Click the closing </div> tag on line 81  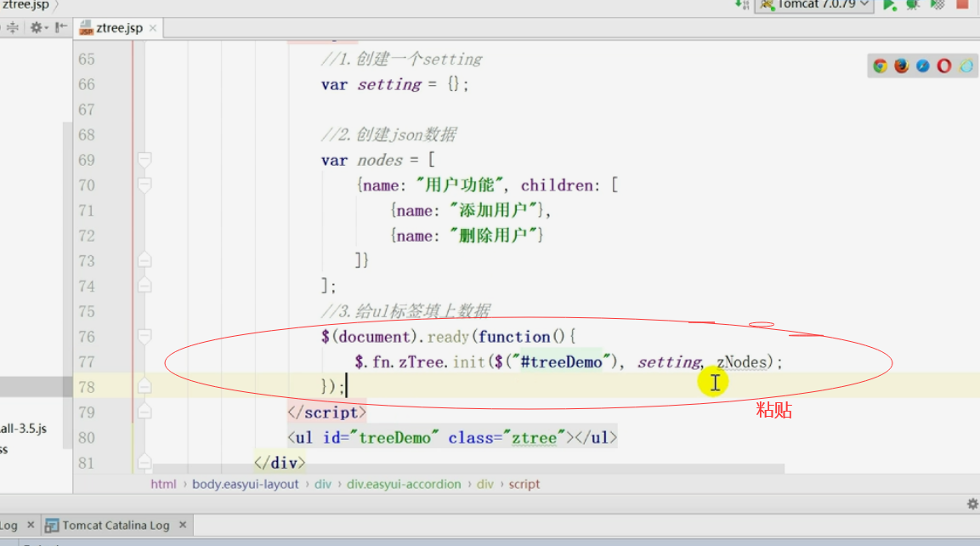(x=280, y=463)
